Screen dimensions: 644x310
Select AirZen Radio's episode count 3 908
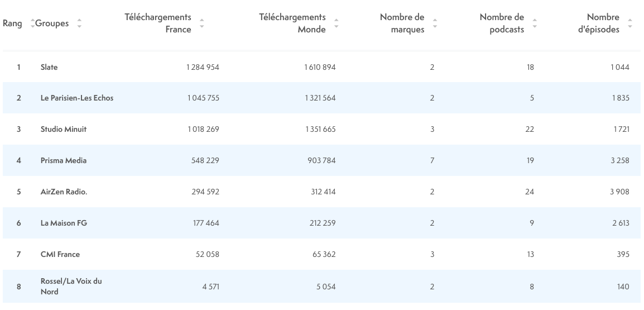[x=619, y=192]
